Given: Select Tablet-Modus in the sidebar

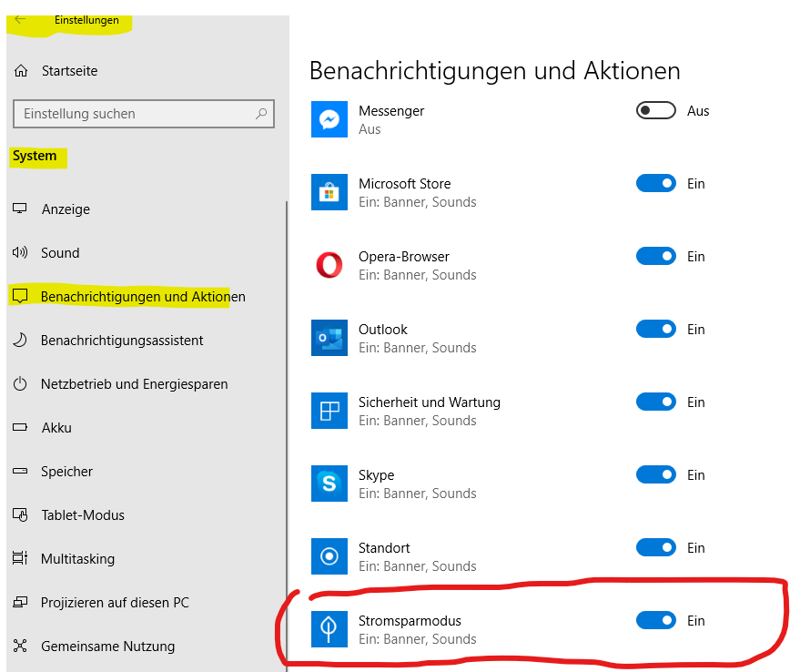Looking at the screenshot, I should pos(83,515).
